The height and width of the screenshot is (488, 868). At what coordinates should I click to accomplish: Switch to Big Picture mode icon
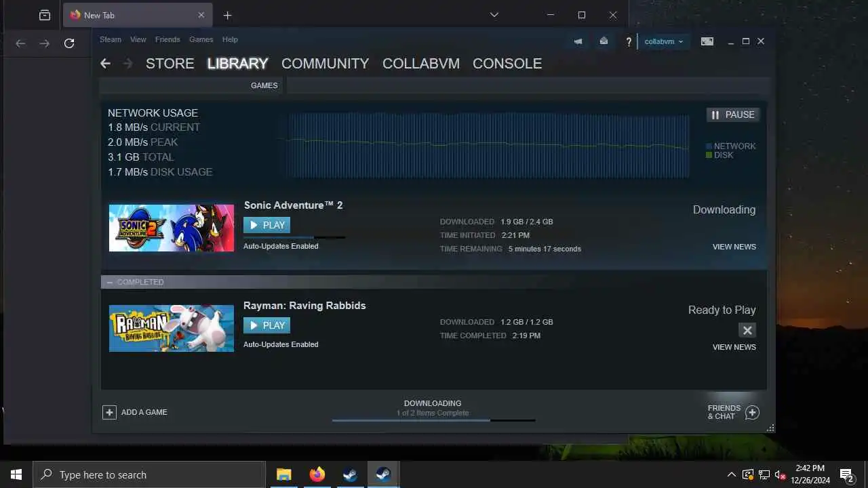(707, 41)
